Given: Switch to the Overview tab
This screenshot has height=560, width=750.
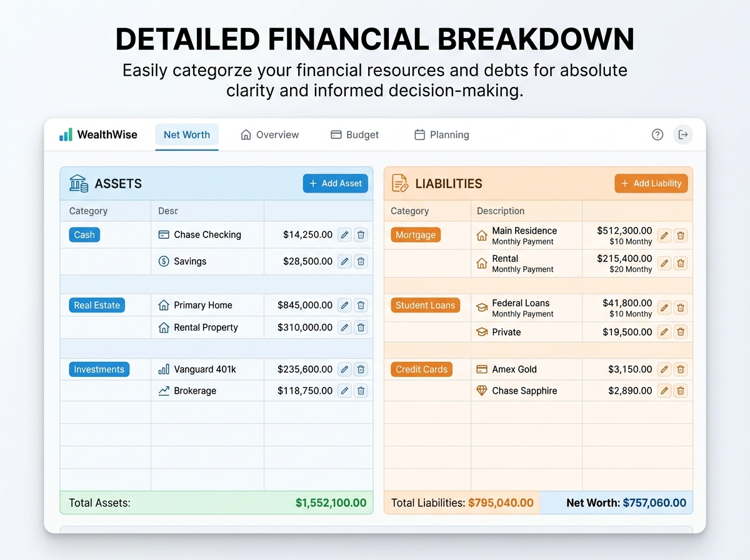Looking at the screenshot, I should click(x=270, y=134).
